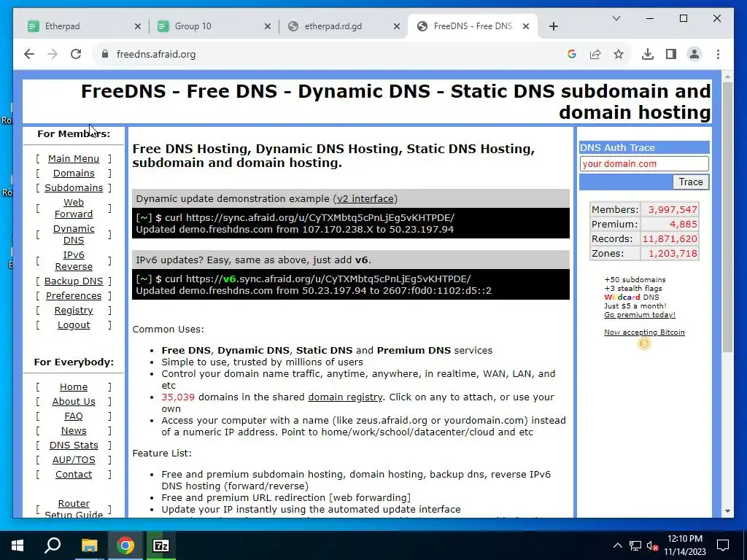
Task: Click the browser forward arrow
Action: (x=53, y=54)
